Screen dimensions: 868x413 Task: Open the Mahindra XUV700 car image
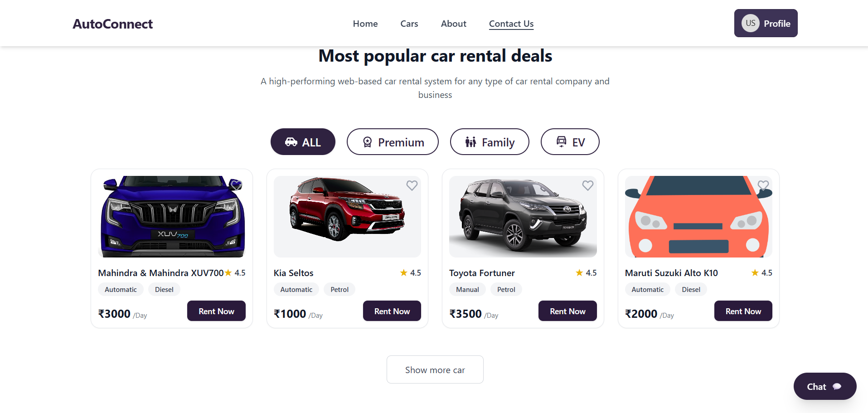[171, 217]
